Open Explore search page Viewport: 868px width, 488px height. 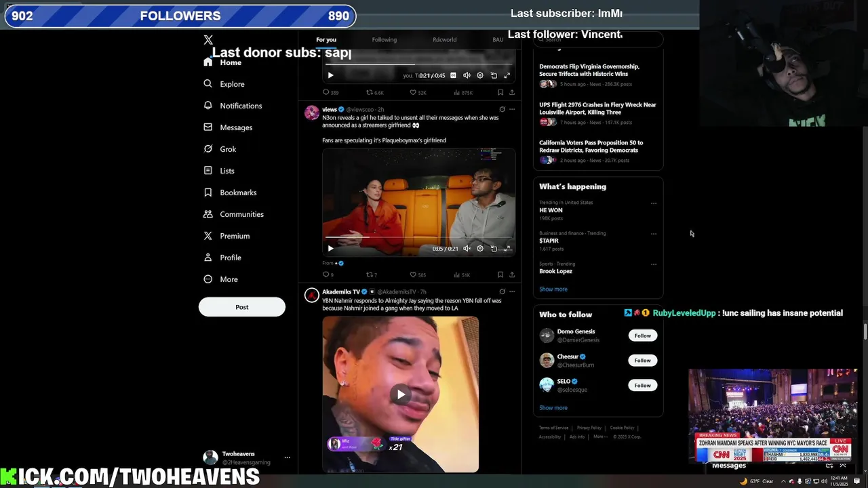pyautogui.click(x=224, y=84)
